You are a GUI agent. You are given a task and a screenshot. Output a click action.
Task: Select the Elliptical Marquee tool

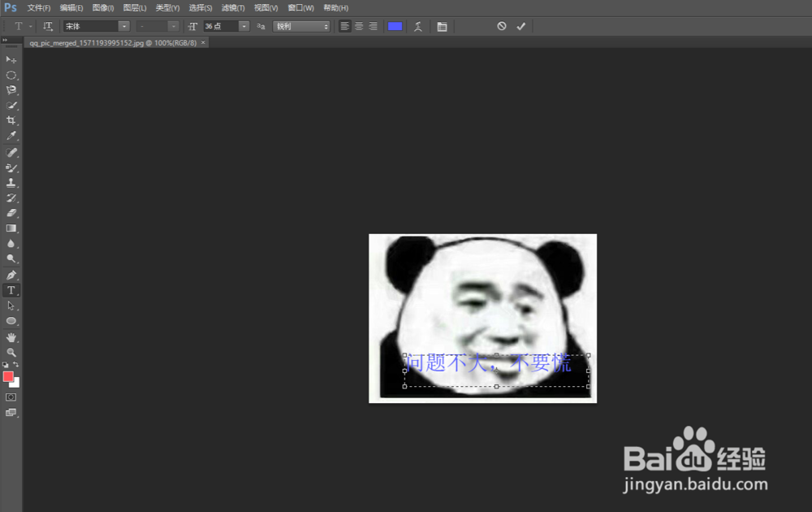(11, 75)
